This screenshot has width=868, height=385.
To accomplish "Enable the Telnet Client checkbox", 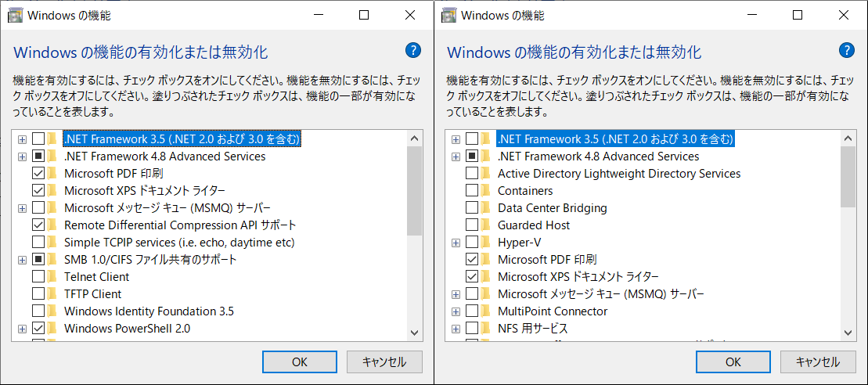I will [38, 276].
